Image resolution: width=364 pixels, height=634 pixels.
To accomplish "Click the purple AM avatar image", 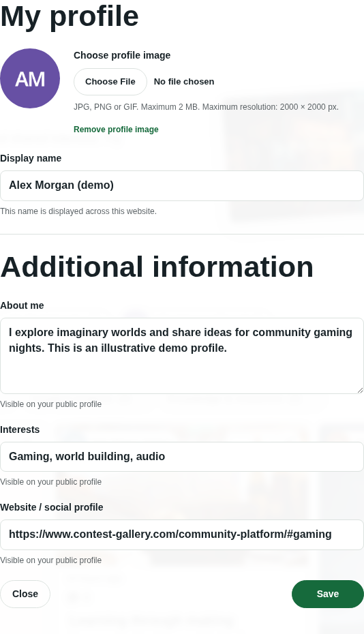I will pos(30,78).
